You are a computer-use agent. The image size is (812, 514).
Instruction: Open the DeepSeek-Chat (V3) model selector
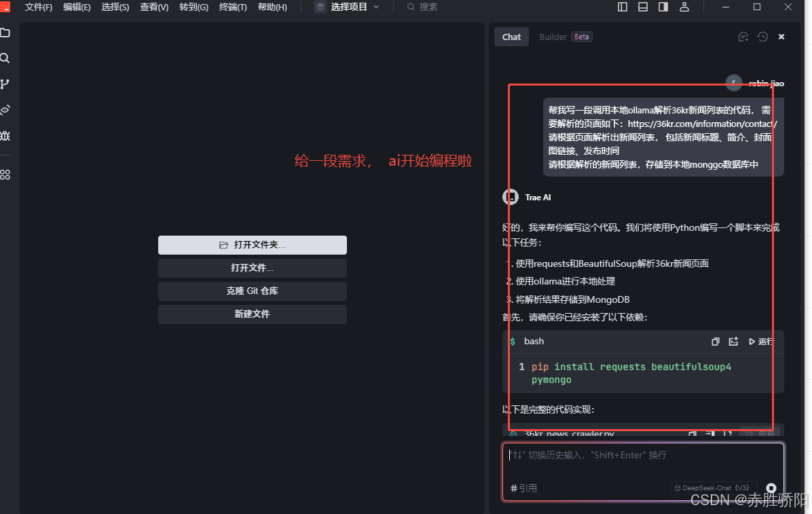713,488
